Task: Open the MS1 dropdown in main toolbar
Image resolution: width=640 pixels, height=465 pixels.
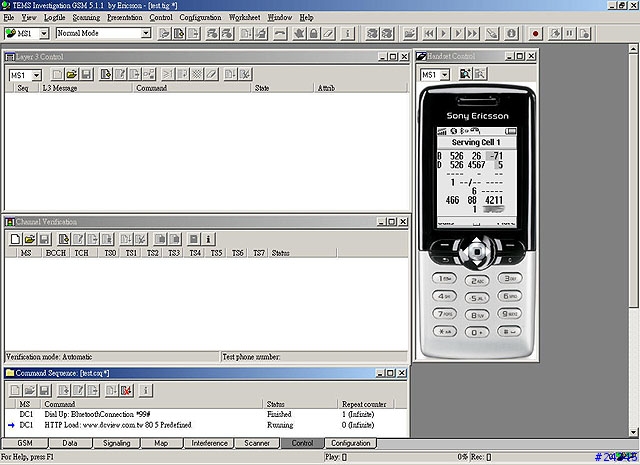Action: click(44, 33)
